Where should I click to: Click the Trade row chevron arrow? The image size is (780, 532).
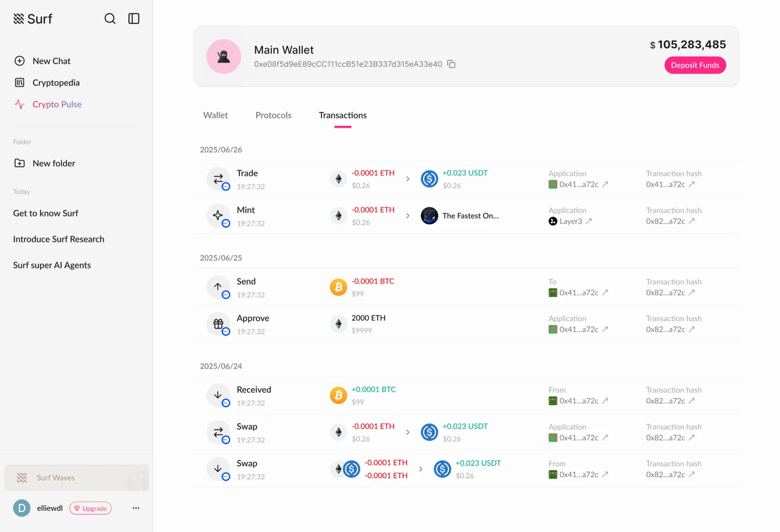click(x=408, y=179)
